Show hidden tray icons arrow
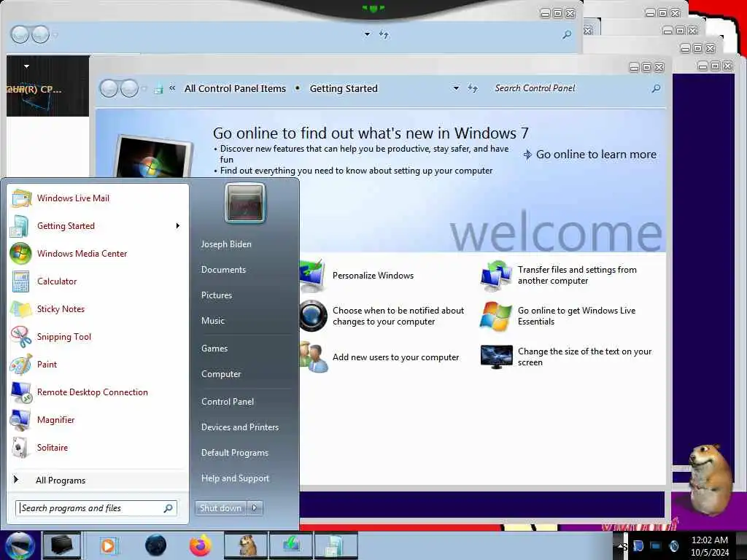Image resolution: width=747 pixels, height=560 pixels. pos(620,546)
